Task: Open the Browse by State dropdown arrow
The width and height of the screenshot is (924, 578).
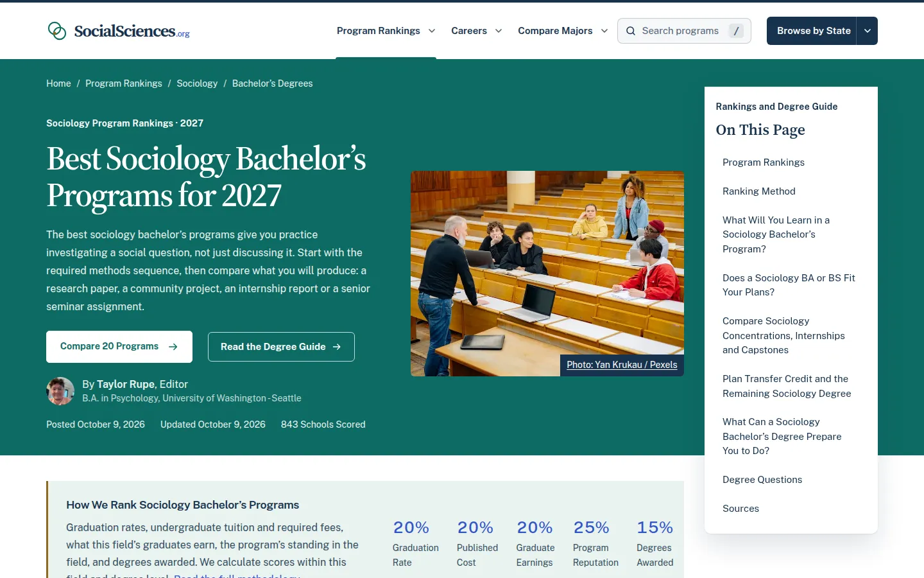Action: [867, 31]
